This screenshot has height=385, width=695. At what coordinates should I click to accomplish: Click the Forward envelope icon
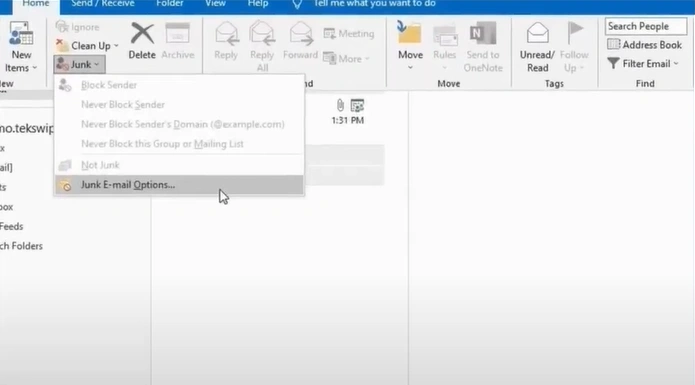[x=301, y=34]
